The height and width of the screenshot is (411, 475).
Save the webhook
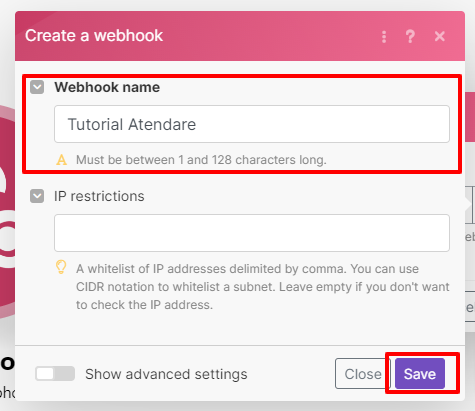tap(420, 374)
